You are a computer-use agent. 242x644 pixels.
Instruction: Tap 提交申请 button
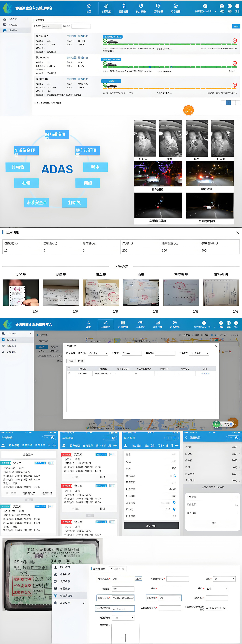(151, 526)
